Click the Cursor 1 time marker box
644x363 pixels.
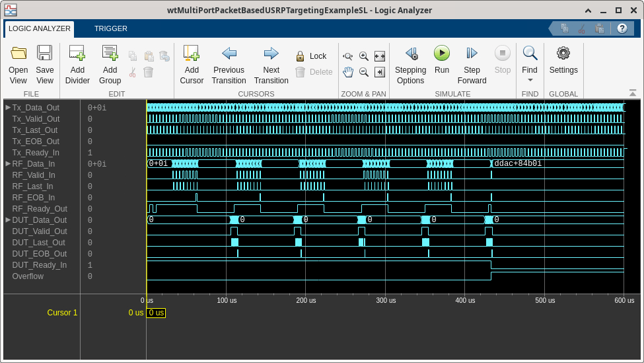coord(156,313)
